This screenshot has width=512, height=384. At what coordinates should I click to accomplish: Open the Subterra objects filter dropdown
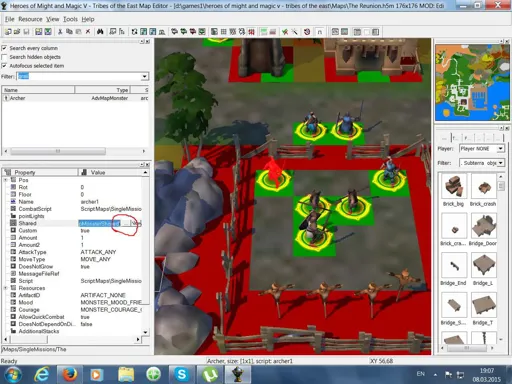pyautogui.click(x=500, y=163)
